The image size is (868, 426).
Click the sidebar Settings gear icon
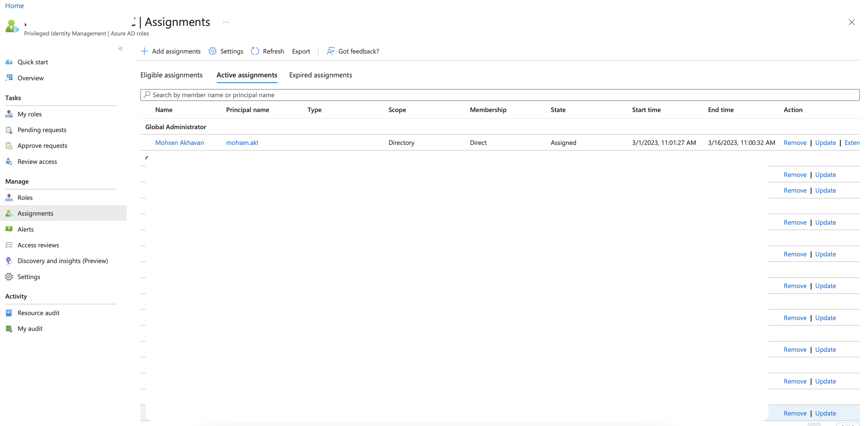(9, 277)
